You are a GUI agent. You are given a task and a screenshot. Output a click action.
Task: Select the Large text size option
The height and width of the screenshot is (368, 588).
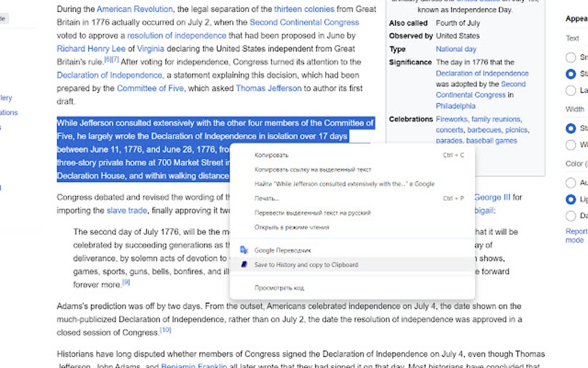[x=571, y=89]
